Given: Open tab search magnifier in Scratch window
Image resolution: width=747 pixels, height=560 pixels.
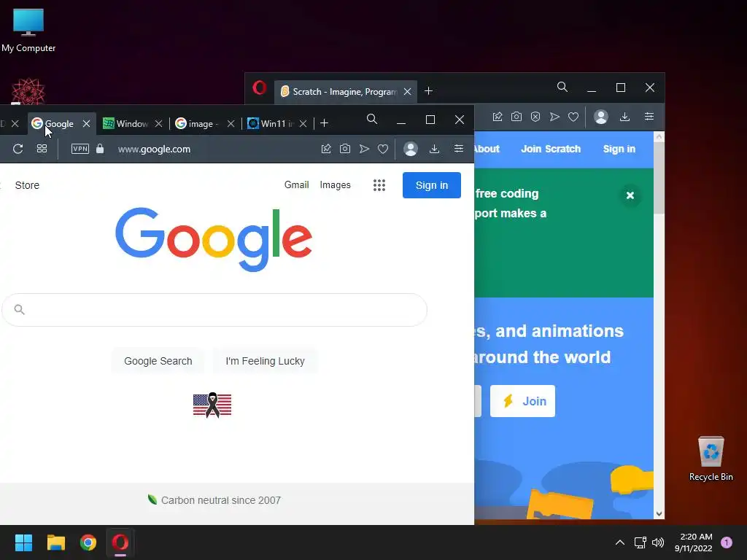Looking at the screenshot, I should click(x=562, y=87).
